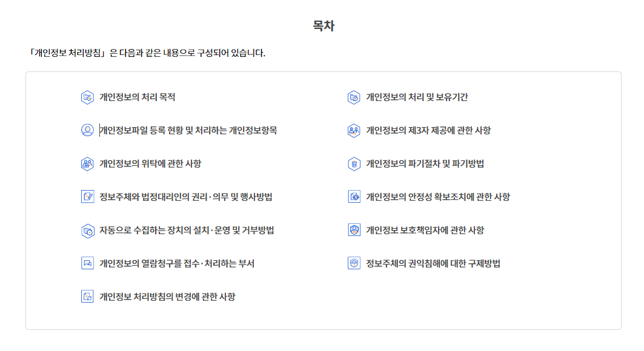Screen dimensions: 644x351
Task: Click the group icon beside 개인정보의 위탁에 관한 사항
Action: click(87, 164)
